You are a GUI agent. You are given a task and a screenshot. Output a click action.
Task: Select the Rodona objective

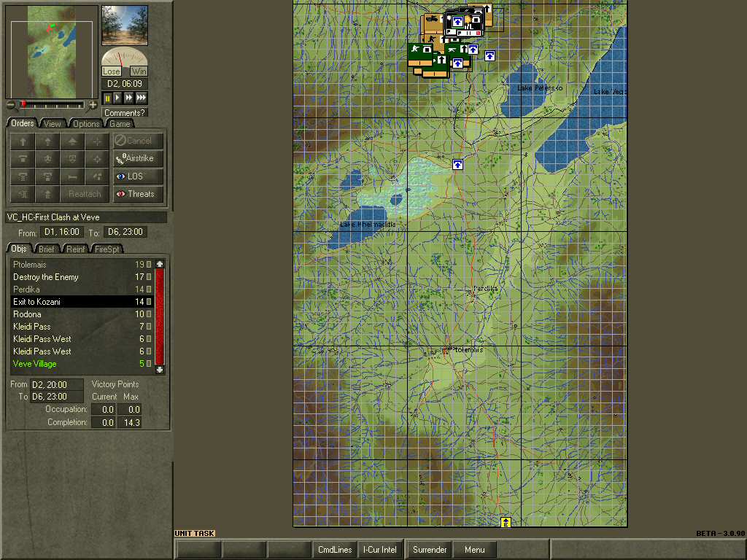(82, 314)
